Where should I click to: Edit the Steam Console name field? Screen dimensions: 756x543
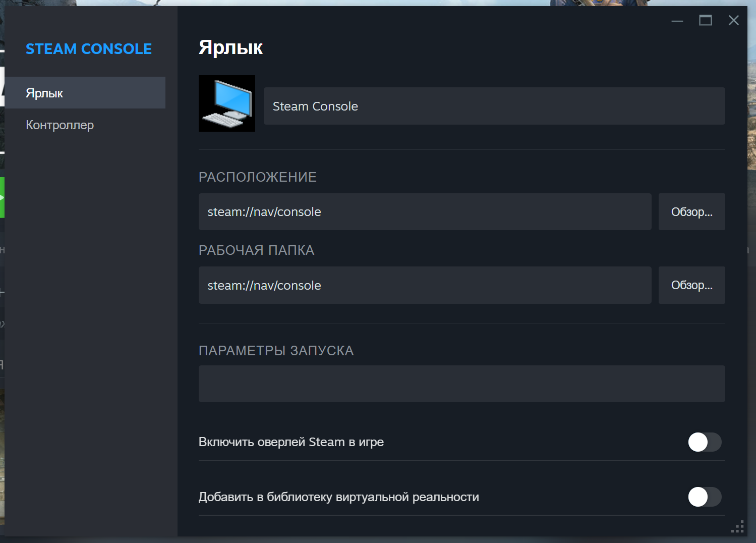[x=494, y=106]
